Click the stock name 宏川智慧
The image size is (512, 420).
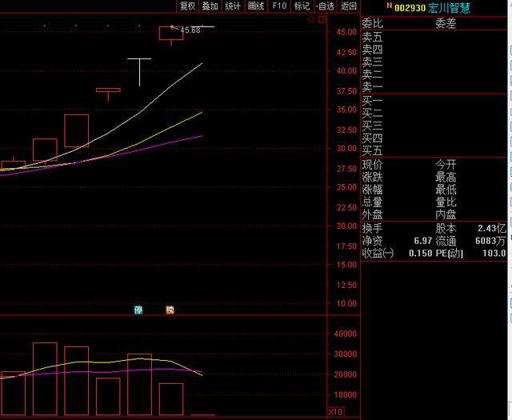click(450, 8)
